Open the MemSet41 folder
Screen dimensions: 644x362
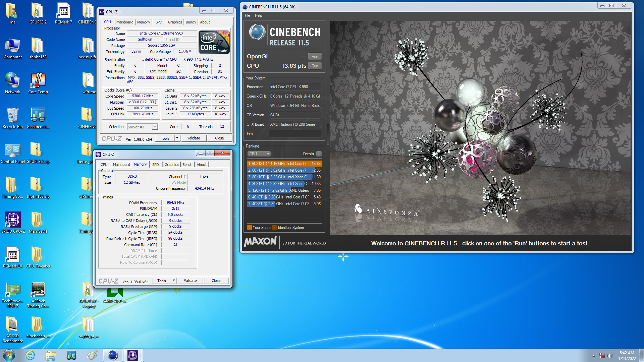click(x=38, y=223)
